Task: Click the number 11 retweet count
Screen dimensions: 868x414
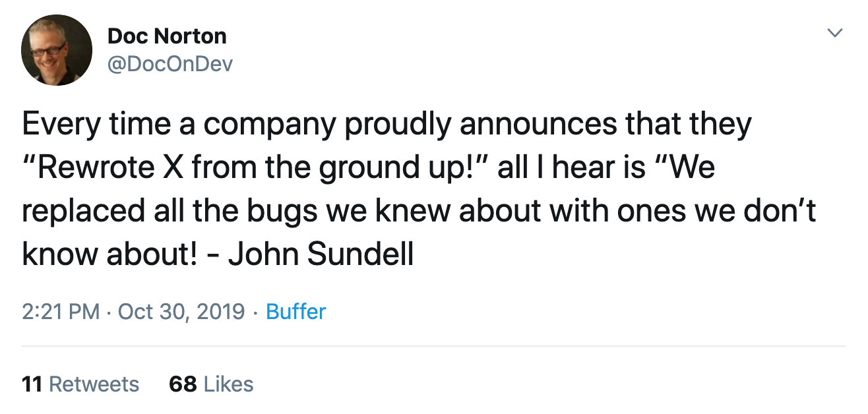Action: (x=33, y=384)
